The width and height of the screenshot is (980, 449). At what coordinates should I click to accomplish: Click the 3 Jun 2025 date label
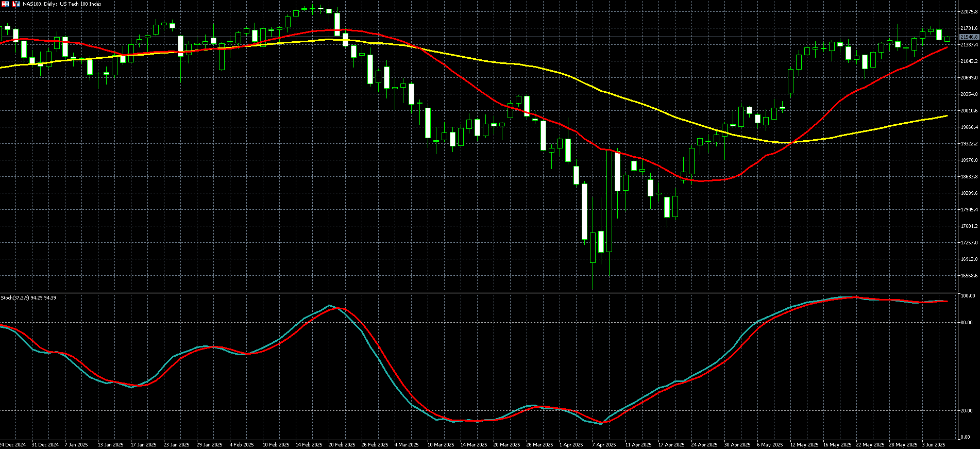point(934,444)
